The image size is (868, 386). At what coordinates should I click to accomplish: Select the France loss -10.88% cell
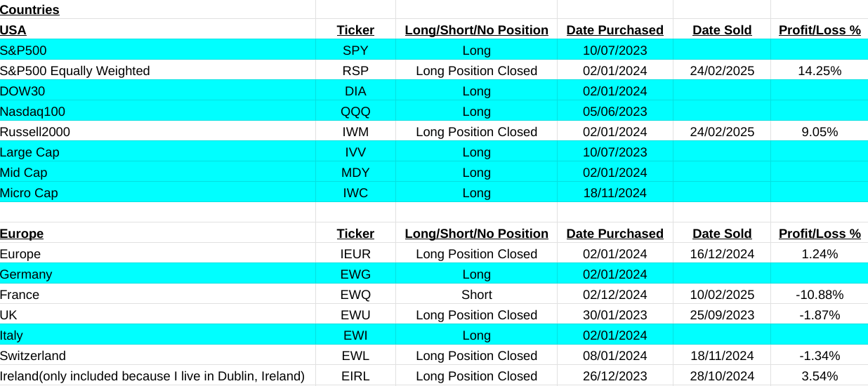820,295
